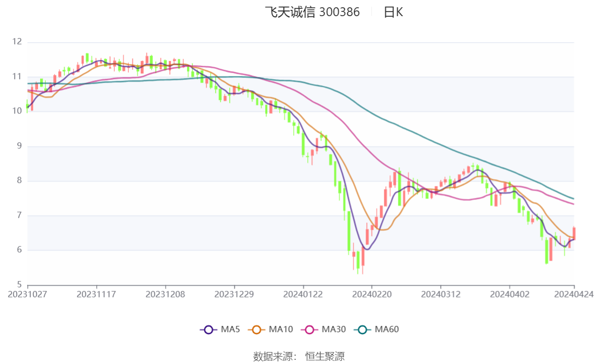Toggle the MA60 legend circle icon
The image size is (598, 364).
pos(363,330)
